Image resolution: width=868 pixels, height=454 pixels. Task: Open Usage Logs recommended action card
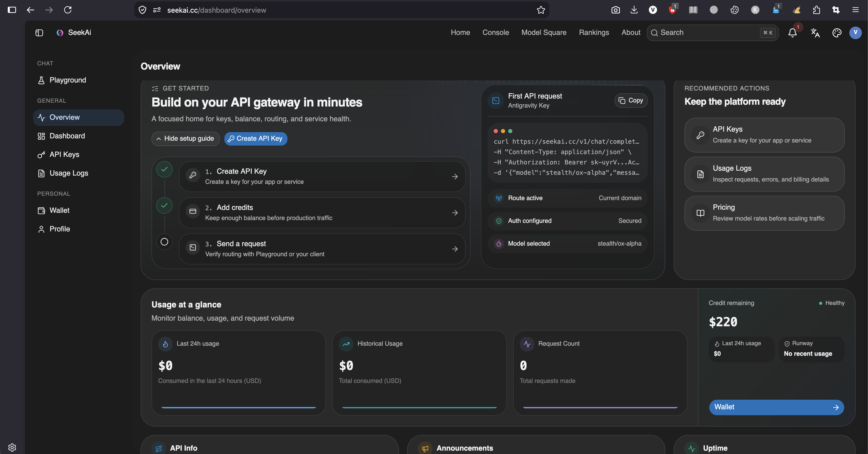[x=764, y=174]
